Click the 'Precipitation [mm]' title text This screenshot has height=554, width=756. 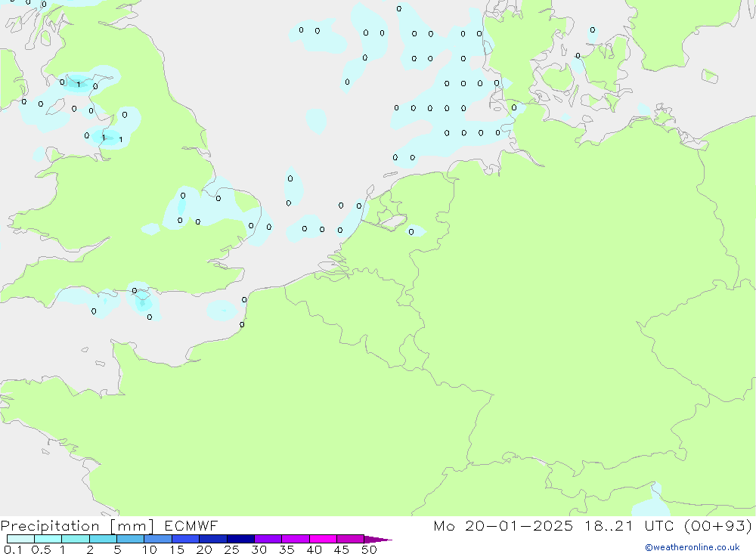78,525
